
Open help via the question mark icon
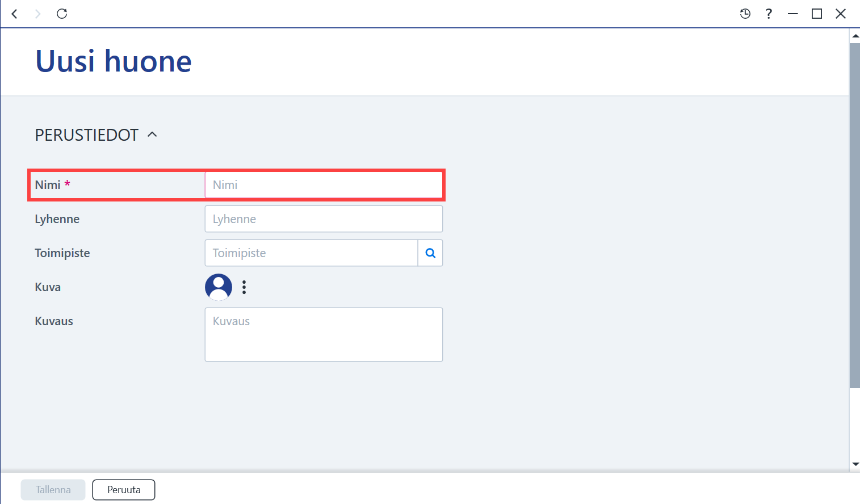click(x=769, y=14)
